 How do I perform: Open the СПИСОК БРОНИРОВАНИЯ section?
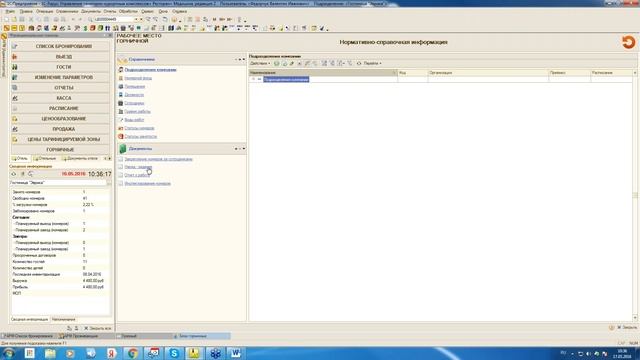[60, 46]
